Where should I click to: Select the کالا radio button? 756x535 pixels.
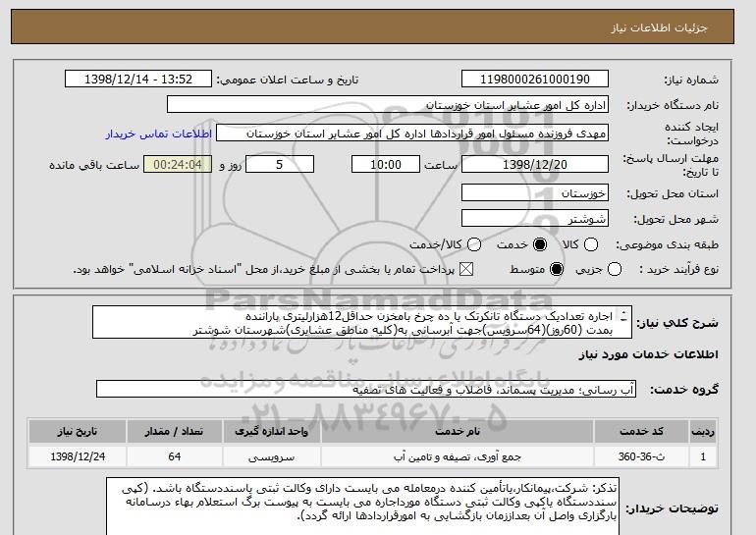click(591, 244)
